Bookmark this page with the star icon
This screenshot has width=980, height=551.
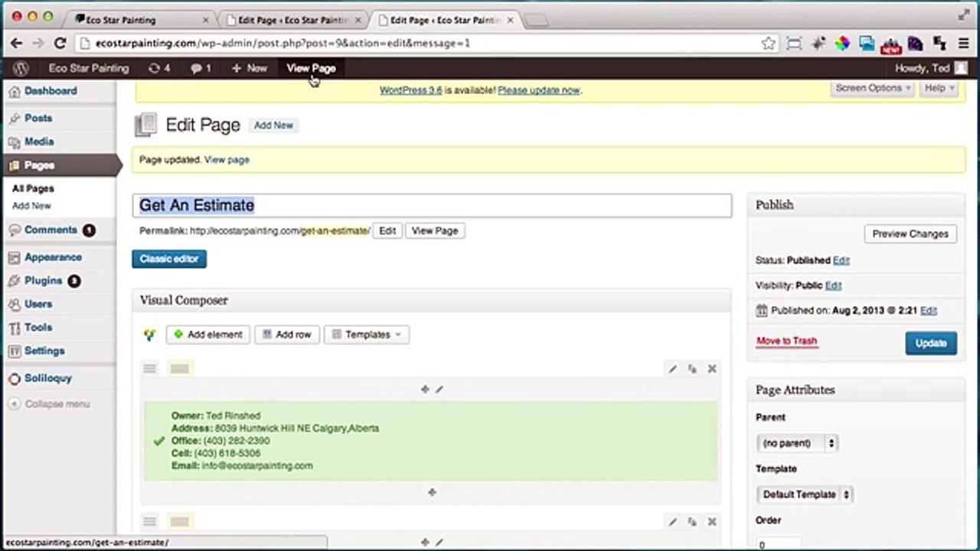point(769,44)
